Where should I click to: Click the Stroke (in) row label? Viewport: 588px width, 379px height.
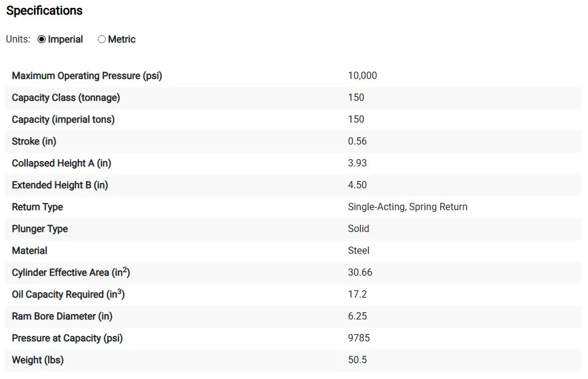pyautogui.click(x=34, y=142)
